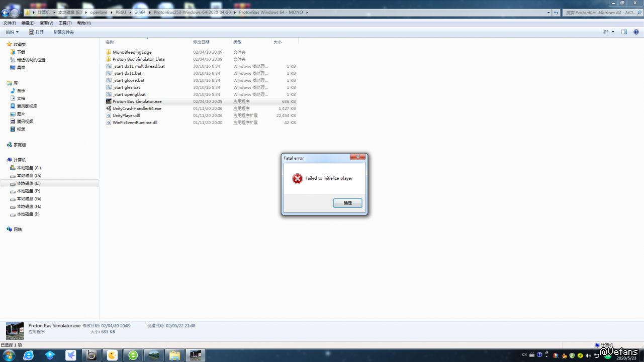Open the 文件(F) menu
Viewport: 644px width, 362px height.
tap(10, 23)
